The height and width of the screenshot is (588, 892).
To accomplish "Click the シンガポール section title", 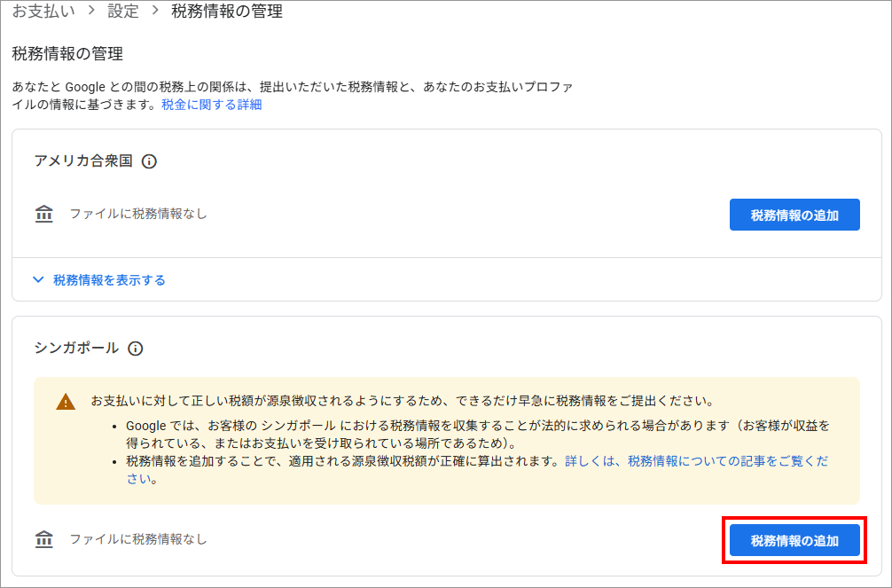I will [76, 349].
